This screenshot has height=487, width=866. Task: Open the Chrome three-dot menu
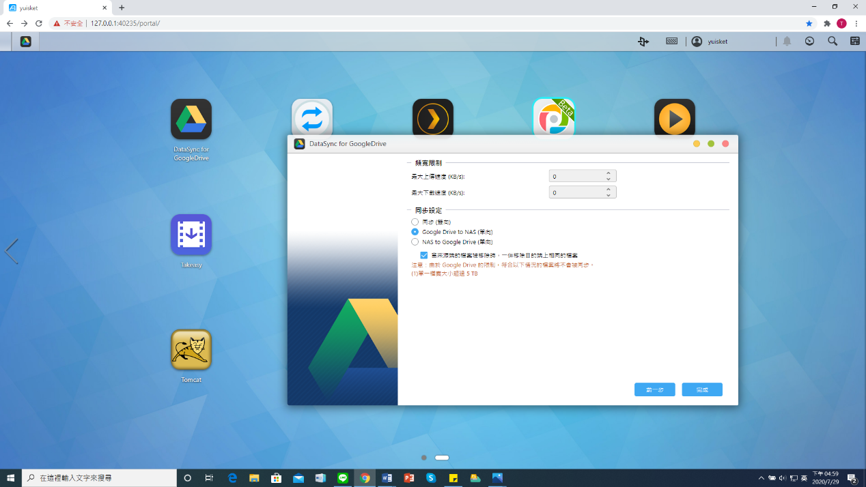[857, 23]
